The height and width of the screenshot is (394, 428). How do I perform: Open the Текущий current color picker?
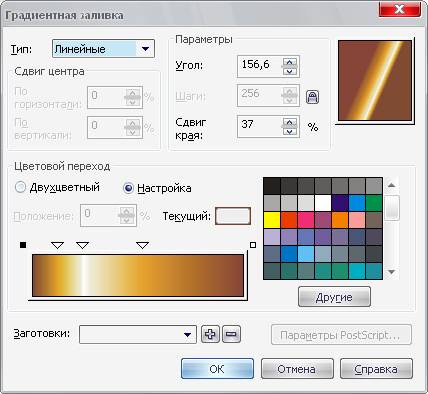233,216
